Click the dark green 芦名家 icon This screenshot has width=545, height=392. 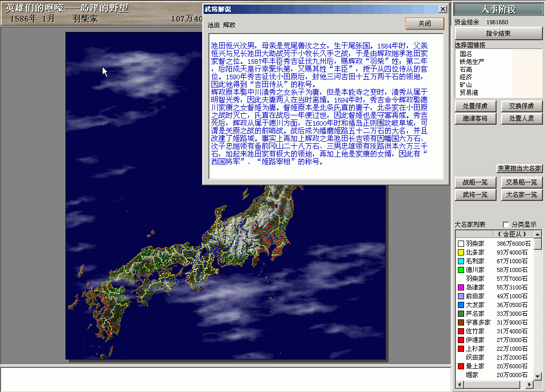coord(460,314)
